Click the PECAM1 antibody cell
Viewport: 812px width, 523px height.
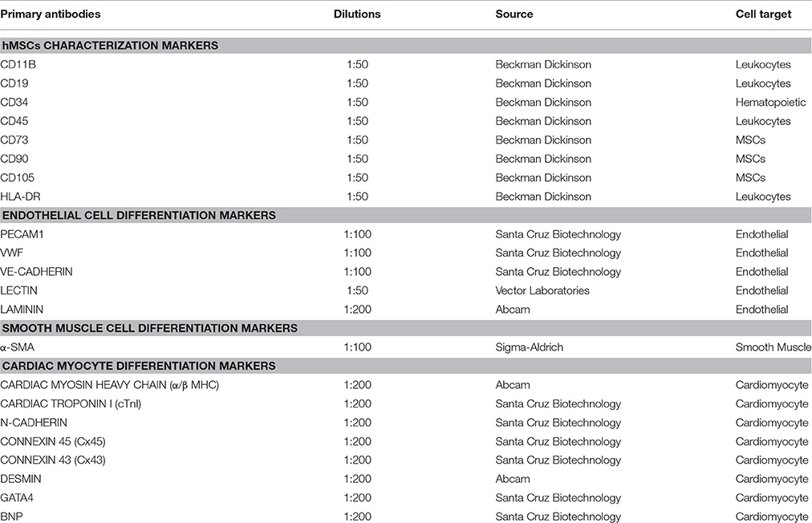pos(22,234)
